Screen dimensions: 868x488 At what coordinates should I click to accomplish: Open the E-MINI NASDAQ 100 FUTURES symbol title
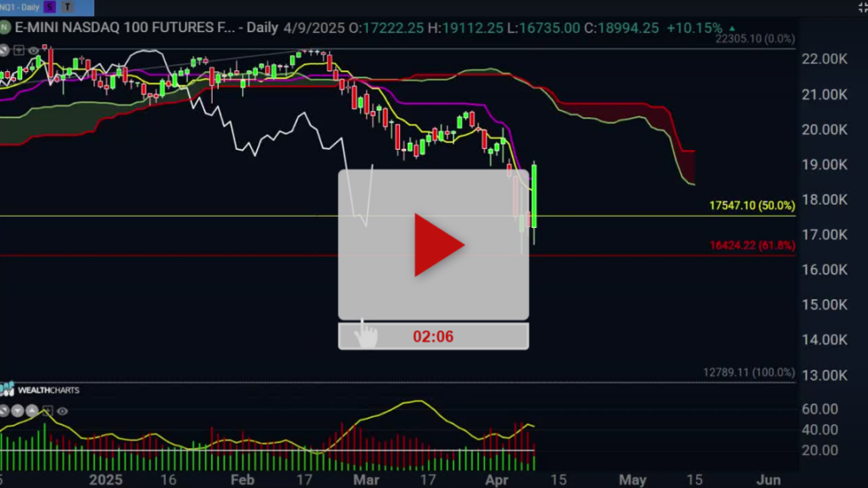coord(125,28)
